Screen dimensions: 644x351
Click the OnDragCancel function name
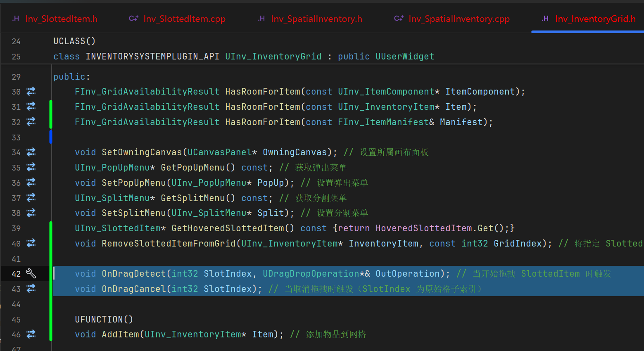click(x=134, y=289)
